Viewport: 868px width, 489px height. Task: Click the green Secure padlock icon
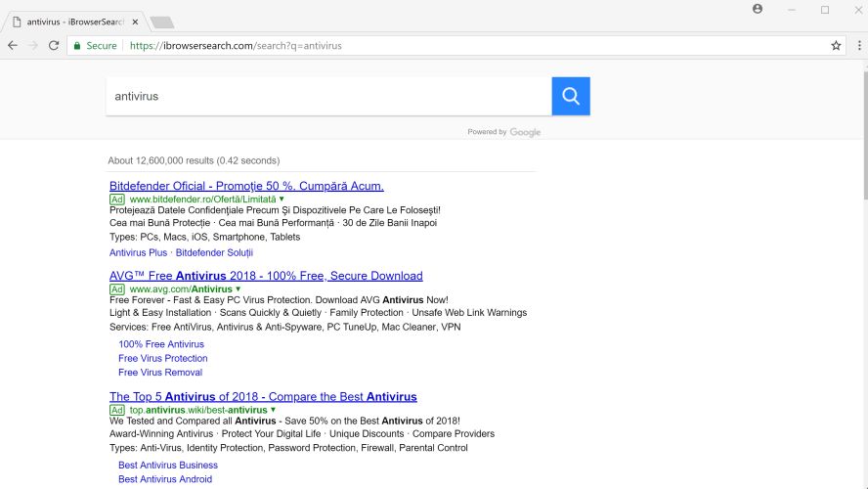[75, 46]
